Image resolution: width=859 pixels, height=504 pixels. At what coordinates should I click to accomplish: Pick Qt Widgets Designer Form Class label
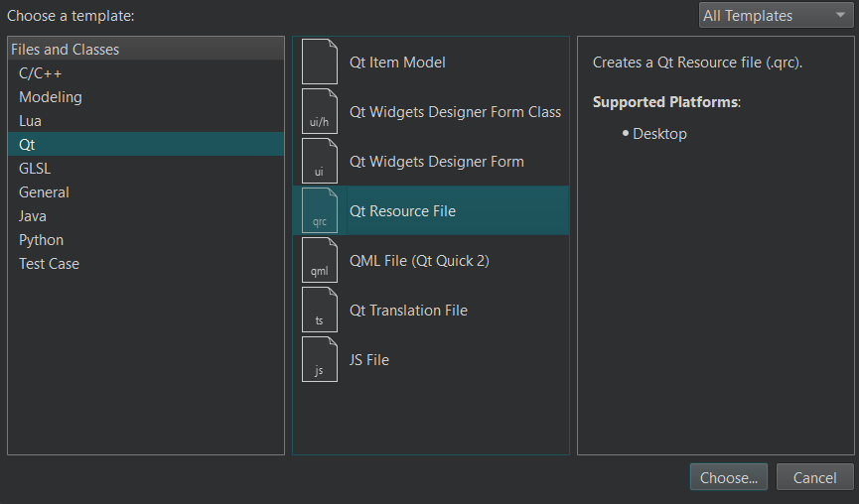click(x=455, y=112)
